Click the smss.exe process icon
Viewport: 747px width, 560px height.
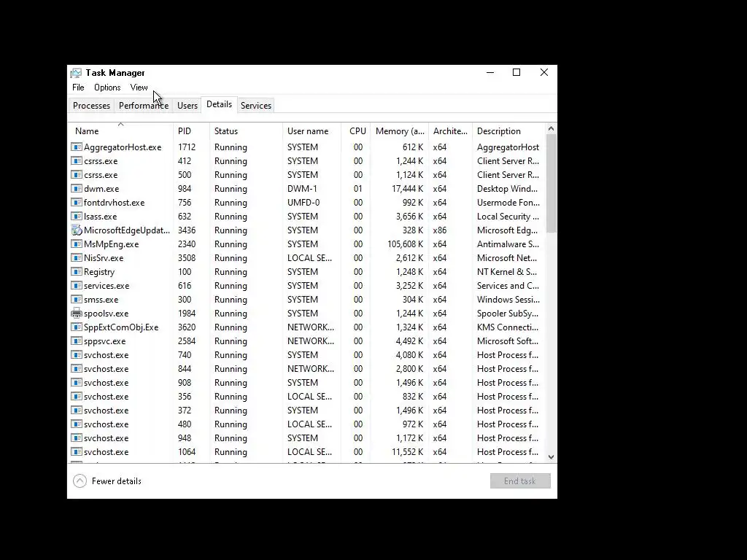click(x=76, y=299)
